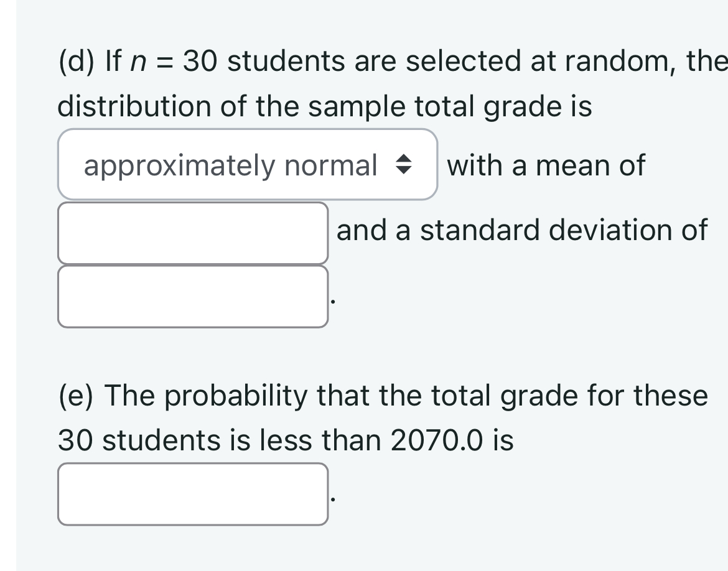Image resolution: width=728 pixels, height=571 pixels.
Task: Click the question text of part (d)
Action: (311, 81)
